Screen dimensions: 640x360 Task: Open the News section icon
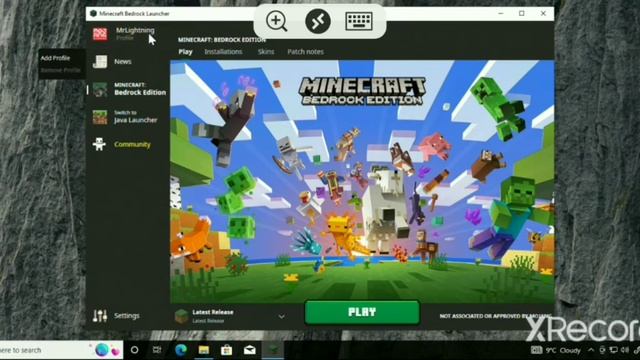tap(100, 62)
